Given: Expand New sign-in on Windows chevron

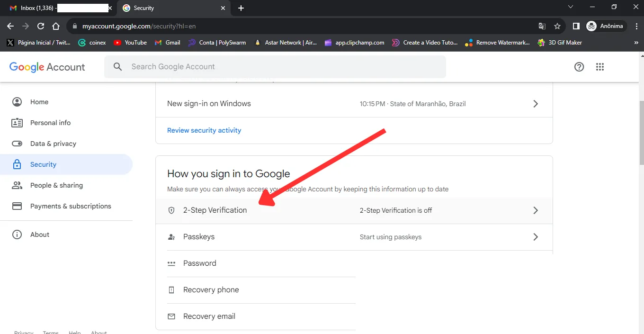Looking at the screenshot, I should [536, 104].
